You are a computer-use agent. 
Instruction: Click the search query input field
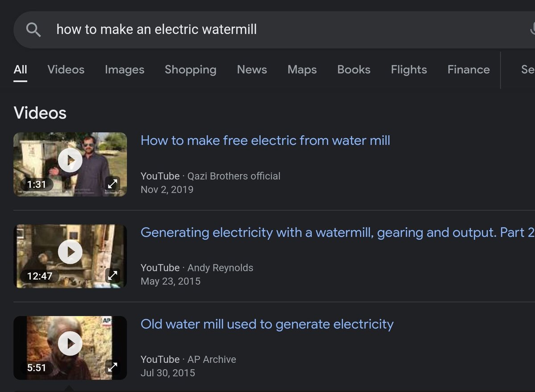[285, 30]
